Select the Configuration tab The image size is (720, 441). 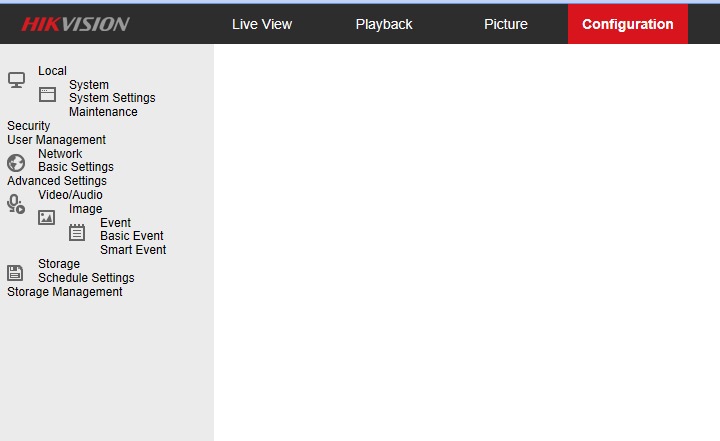pos(628,24)
